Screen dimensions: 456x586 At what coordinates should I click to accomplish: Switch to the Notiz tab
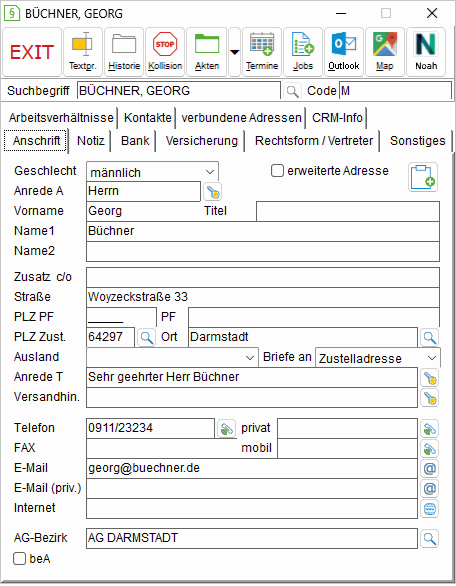tap(90, 141)
